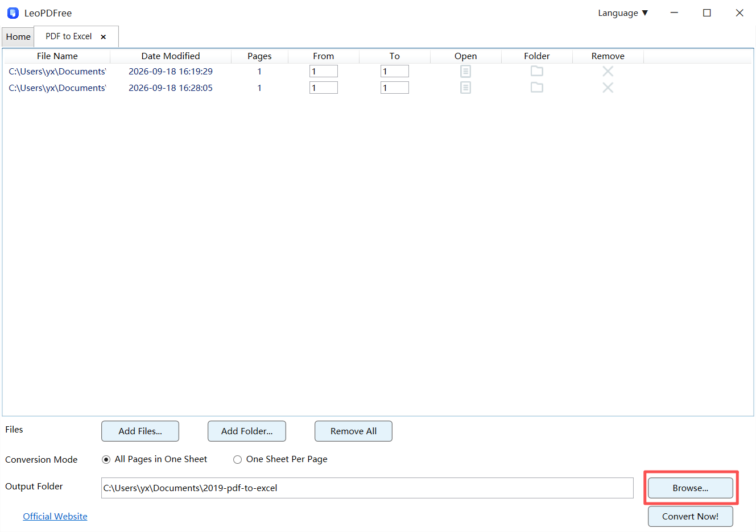Click the Remove column header
The height and width of the screenshot is (532, 756).
(x=608, y=56)
